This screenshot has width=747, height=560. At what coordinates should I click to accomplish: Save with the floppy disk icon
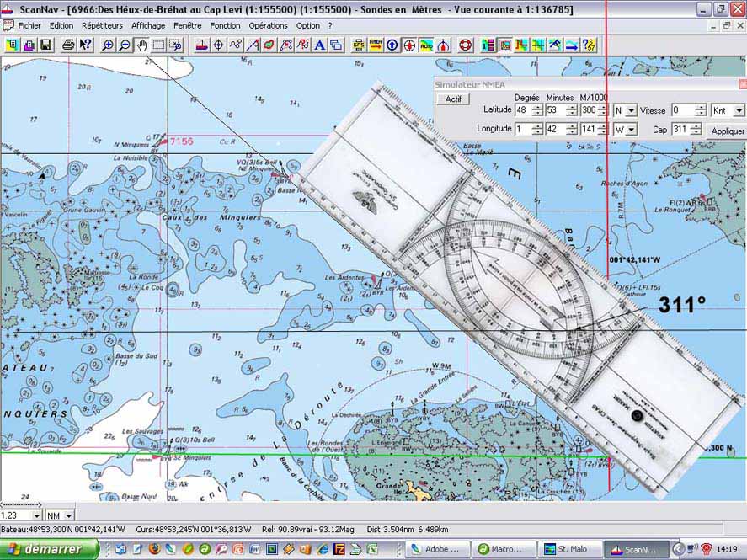45,45
